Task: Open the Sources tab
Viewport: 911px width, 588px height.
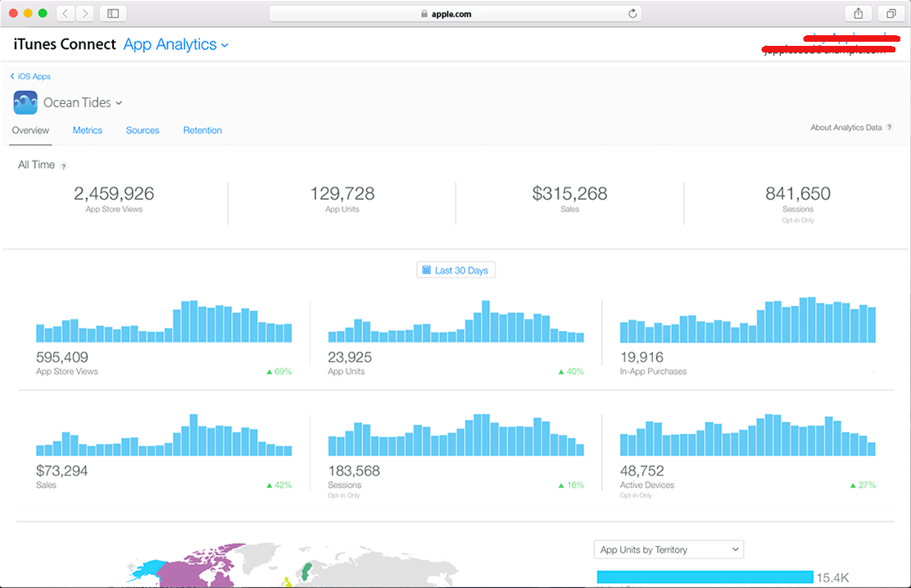Action: click(142, 129)
